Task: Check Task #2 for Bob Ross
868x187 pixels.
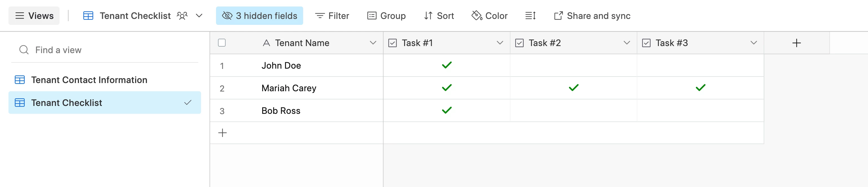Action: click(573, 110)
